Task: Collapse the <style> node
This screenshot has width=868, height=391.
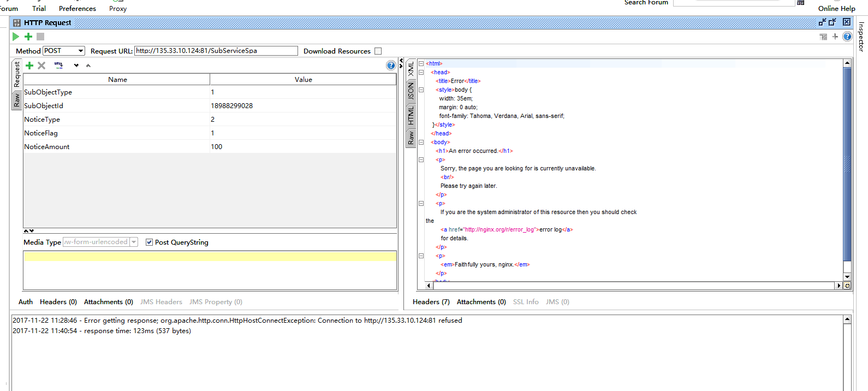Action: [421, 90]
